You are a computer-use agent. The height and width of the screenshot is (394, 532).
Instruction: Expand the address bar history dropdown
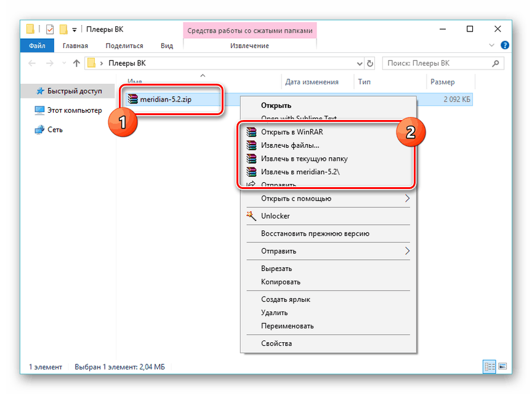click(360, 63)
